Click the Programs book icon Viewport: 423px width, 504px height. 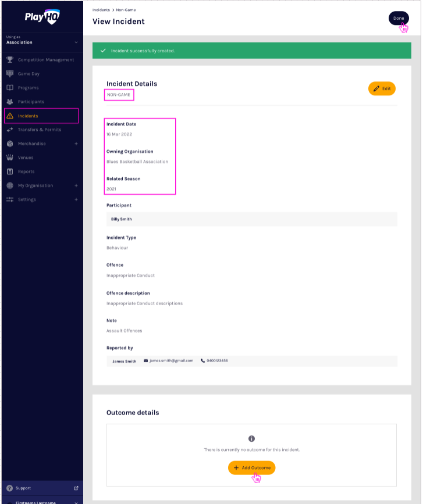tap(10, 88)
